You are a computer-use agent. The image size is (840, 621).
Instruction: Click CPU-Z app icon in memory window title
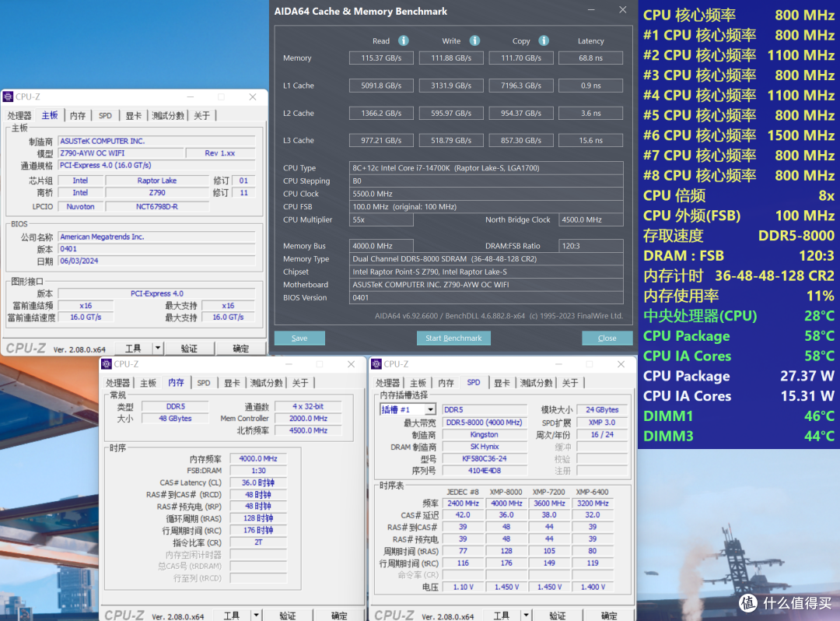107,364
